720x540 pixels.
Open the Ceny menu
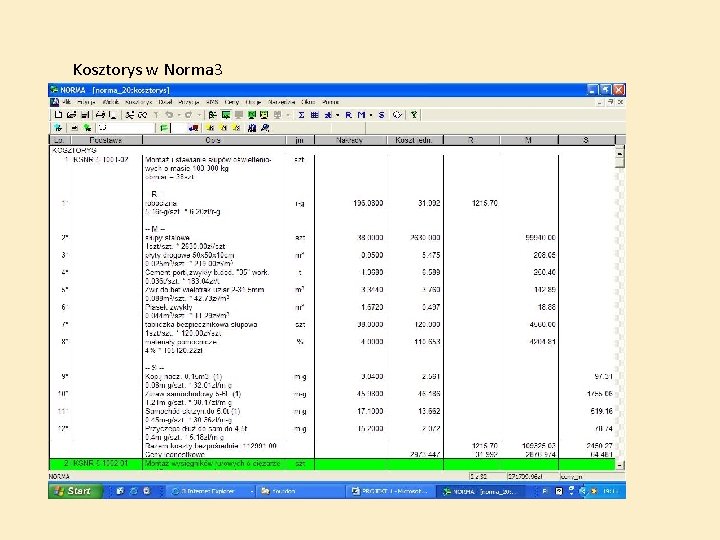click(232, 102)
